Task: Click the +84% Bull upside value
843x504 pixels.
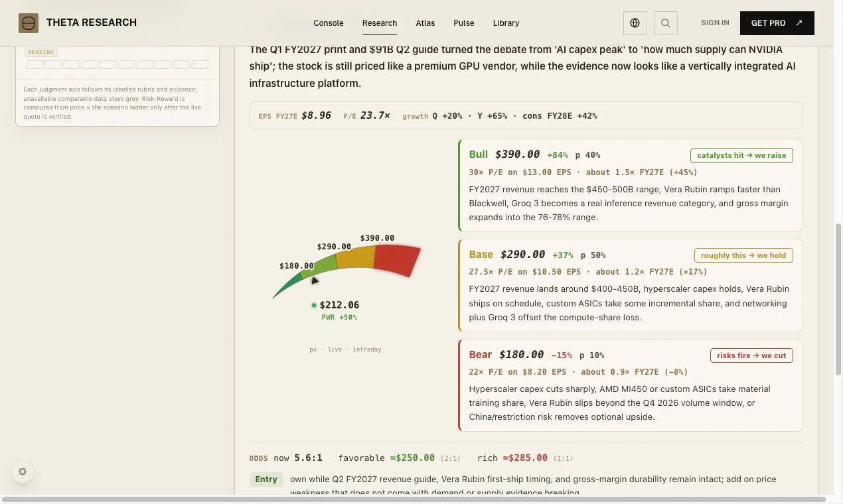Action: coord(558,155)
